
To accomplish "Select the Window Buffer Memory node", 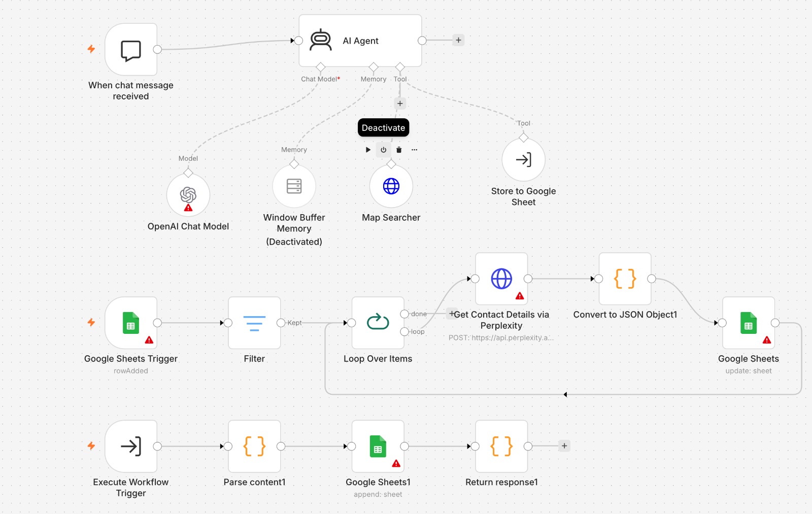I will click(294, 186).
